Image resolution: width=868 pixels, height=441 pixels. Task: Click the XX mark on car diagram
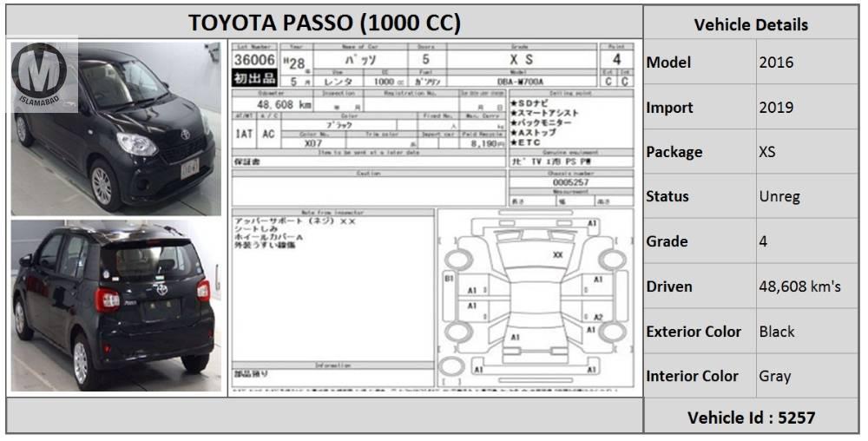(557, 255)
